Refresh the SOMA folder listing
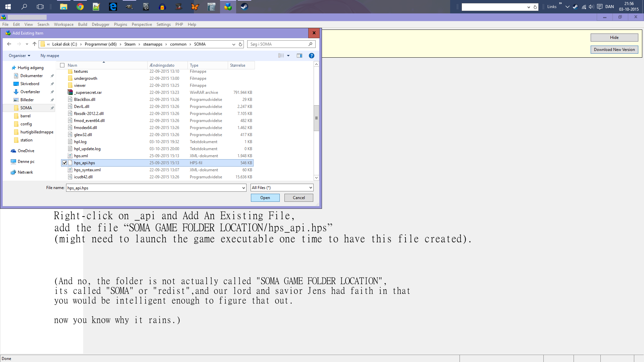This screenshot has width=644, height=362. pyautogui.click(x=240, y=44)
